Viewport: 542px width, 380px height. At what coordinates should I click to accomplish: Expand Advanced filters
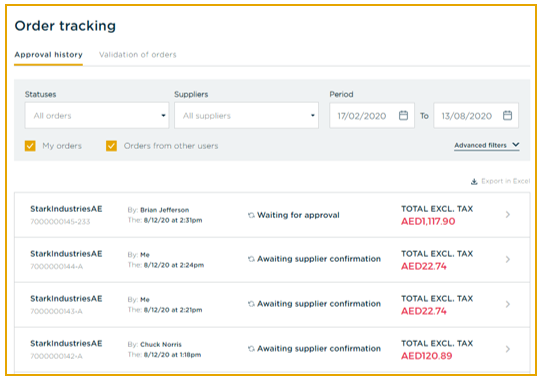(x=487, y=145)
